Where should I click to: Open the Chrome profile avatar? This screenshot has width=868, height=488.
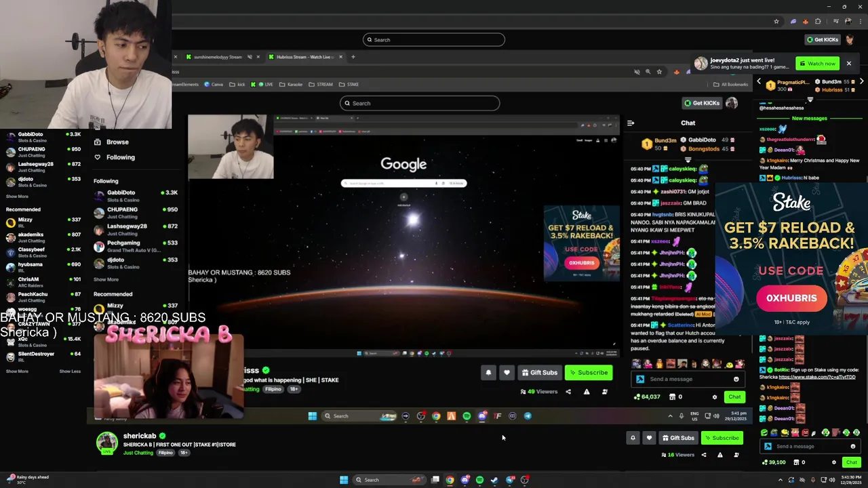(x=848, y=21)
